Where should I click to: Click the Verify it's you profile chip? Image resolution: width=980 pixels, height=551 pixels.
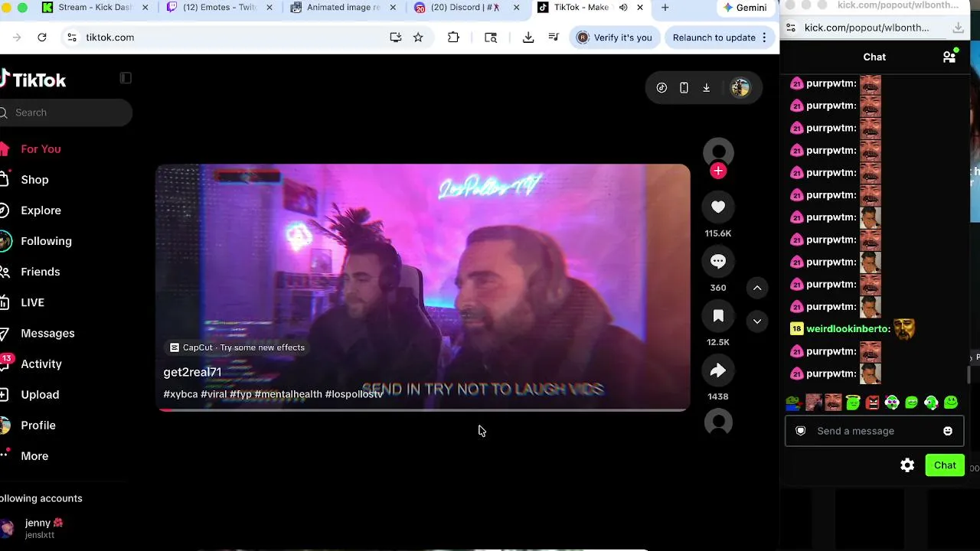click(x=615, y=37)
